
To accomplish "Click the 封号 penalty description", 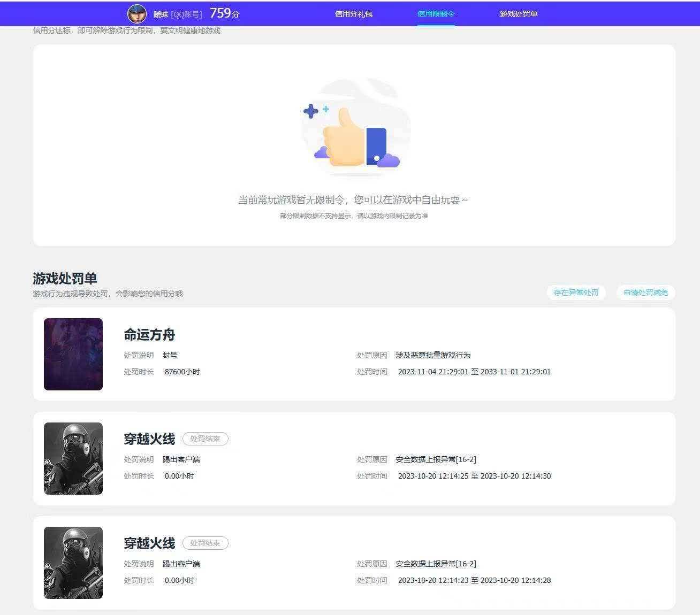I will [x=170, y=355].
